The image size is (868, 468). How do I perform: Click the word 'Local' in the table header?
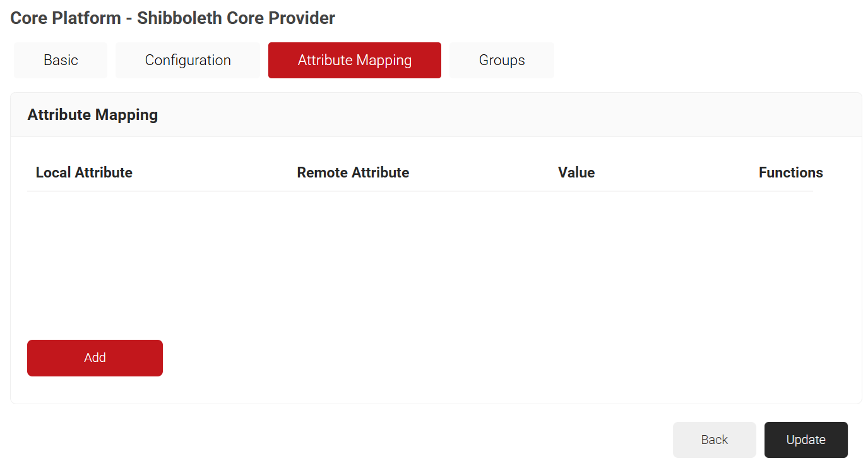(54, 173)
